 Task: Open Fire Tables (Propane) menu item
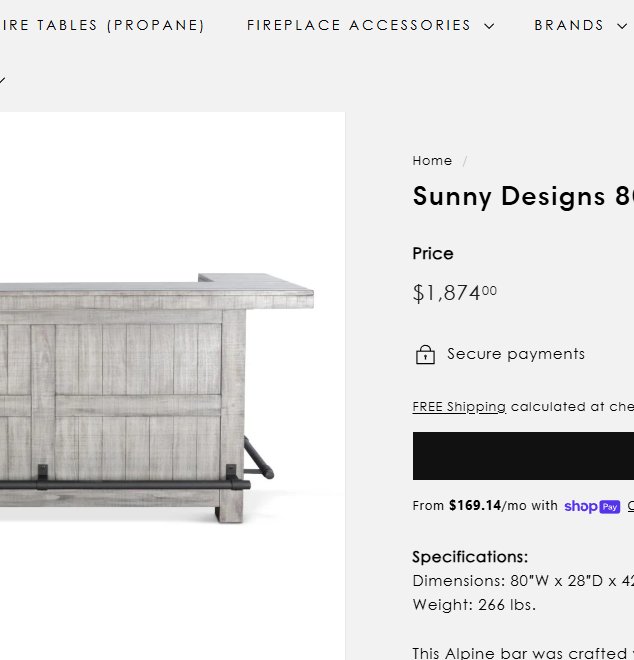point(103,25)
